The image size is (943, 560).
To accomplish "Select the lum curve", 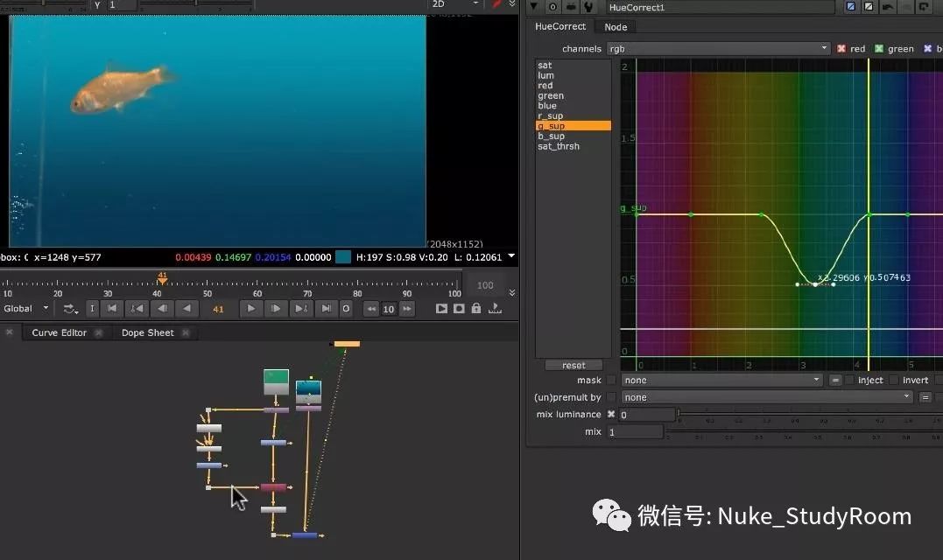I will pos(546,76).
